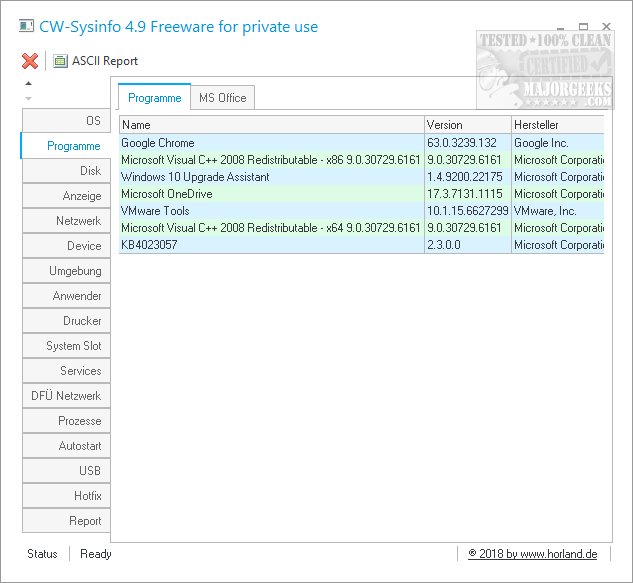Screen dimensions: 633x583
Task: Sort by the Name column header
Action: pos(270,125)
